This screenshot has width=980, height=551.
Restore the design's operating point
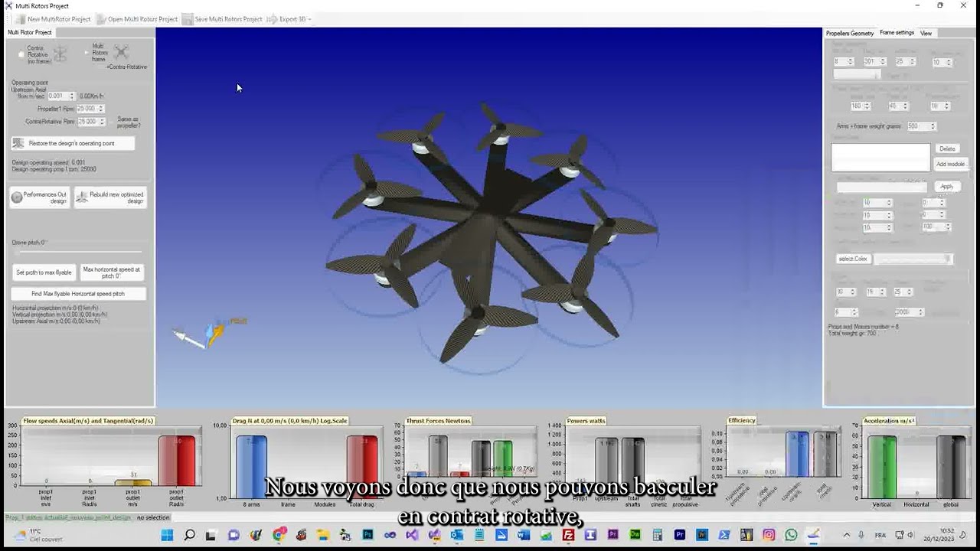pos(73,143)
